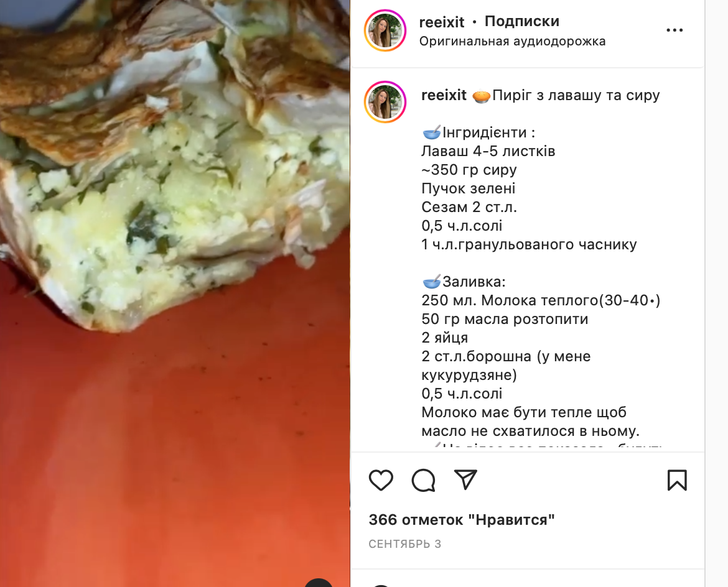This screenshot has width=728, height=587.
Task: Share post via paper plane icon
Action: [465, 479]
